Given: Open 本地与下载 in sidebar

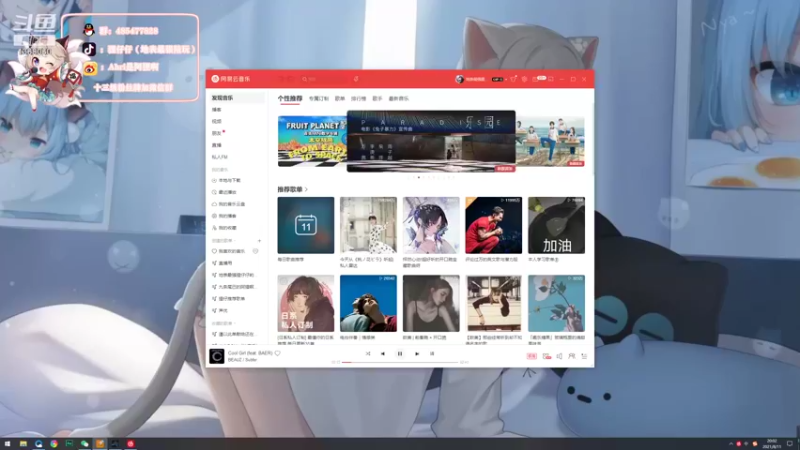Looking at the screenshot, I should 226,181.
